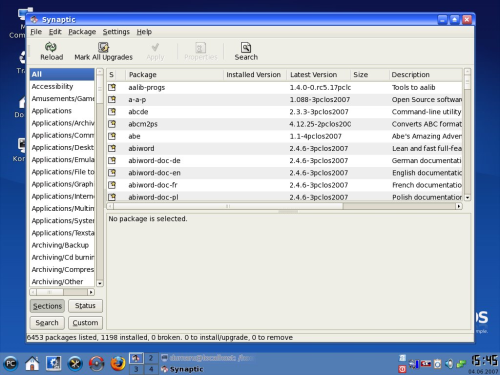Click the Custom filter button
The width and height of the screenshot is (500, 375).
pyautogui.click(x=85, y=323)
